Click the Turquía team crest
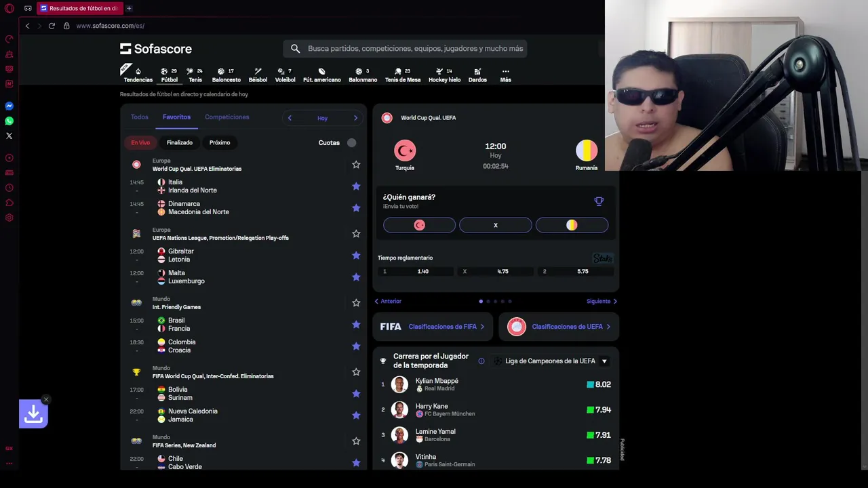This screenshot has width=868, height=488. pos(405,150)
